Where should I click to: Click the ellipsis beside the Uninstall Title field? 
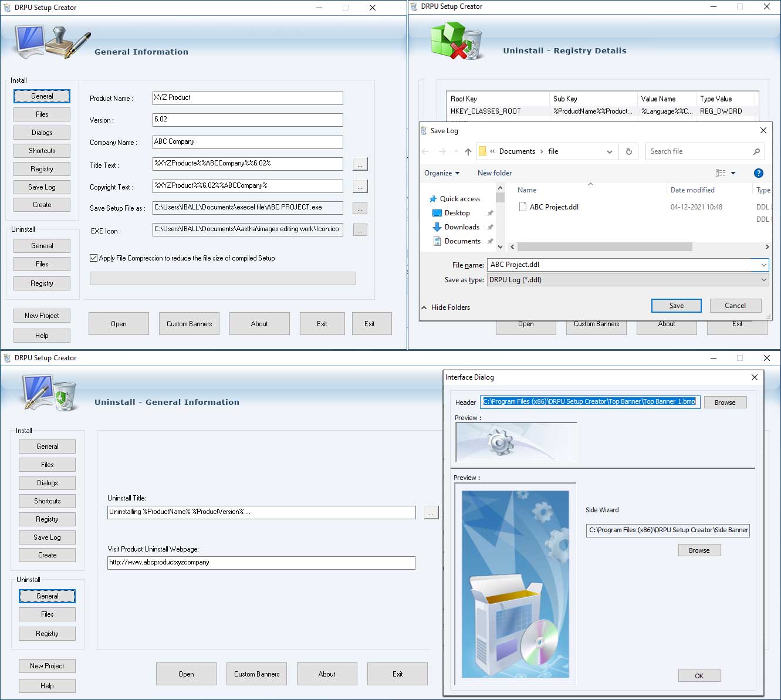coord(431,512)
